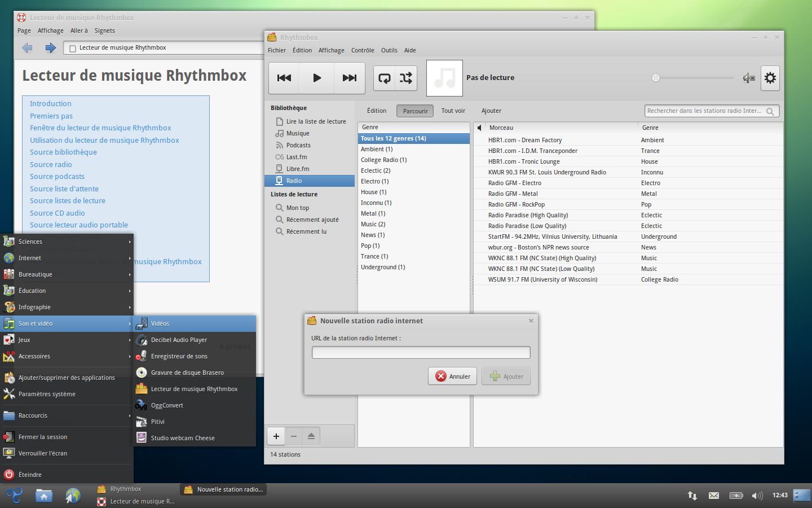Select Radio Paradise (High Quality) station

pos(628,215)
